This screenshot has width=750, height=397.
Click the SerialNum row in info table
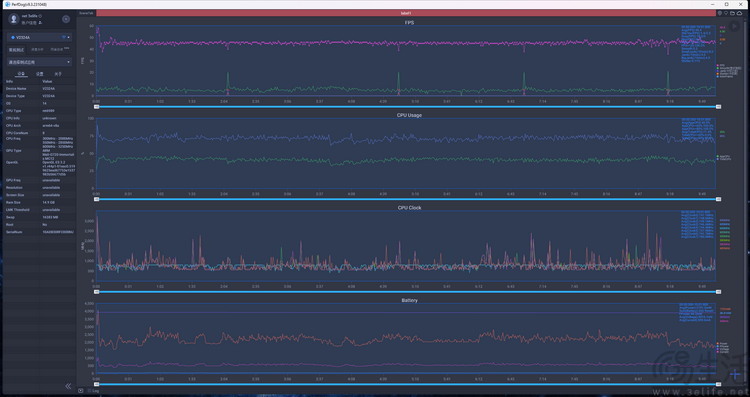40,232
